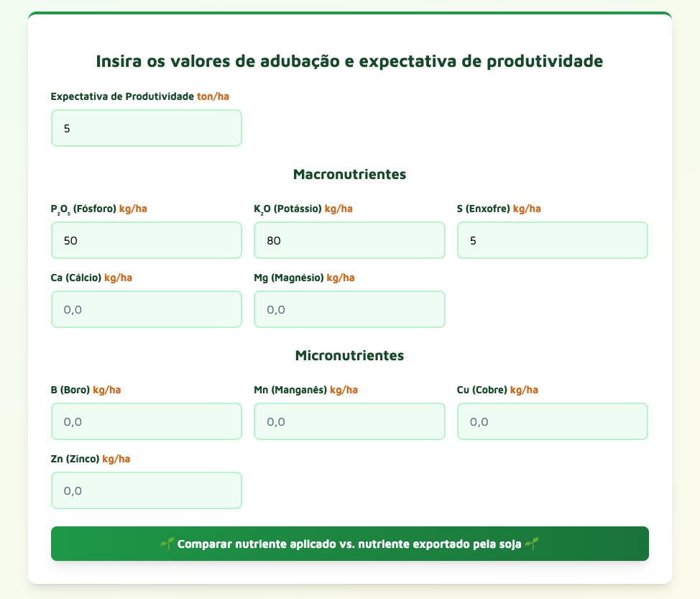The height and width of the screenshot is (599, 700).
Task: Click the right seedling icon on compare button
Action: coord(532,544)
